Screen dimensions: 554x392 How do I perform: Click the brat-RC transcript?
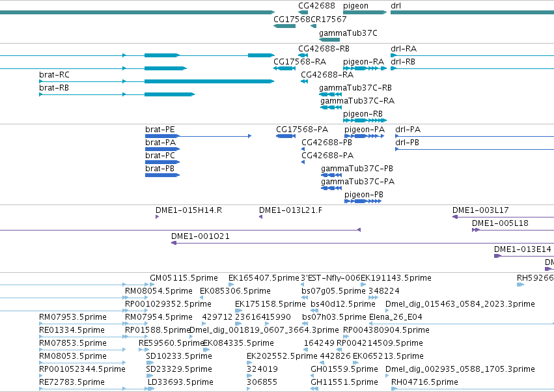click(156, 81)
